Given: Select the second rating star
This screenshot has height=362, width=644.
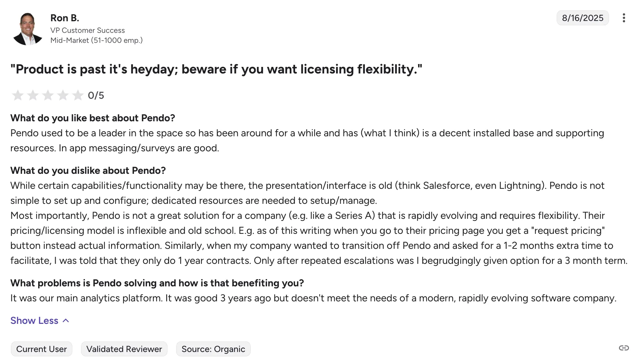Looking at the screenshot, I should (33, 95).
